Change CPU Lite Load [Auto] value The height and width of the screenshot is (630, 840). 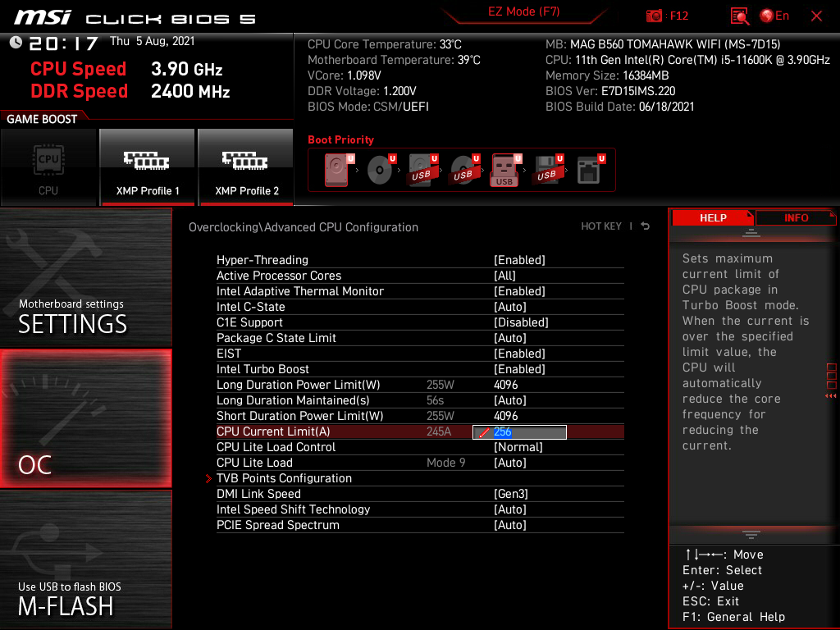tap(509, 463)
